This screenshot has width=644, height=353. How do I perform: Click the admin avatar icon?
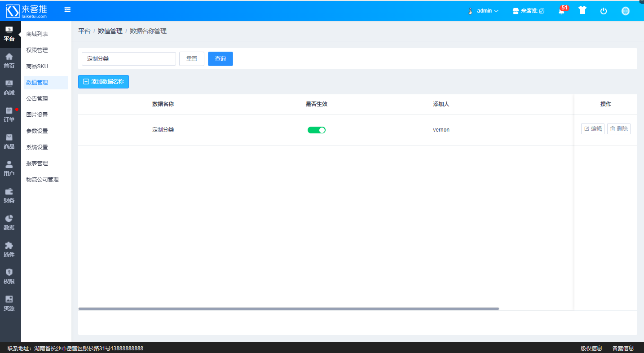pos(470,11)
